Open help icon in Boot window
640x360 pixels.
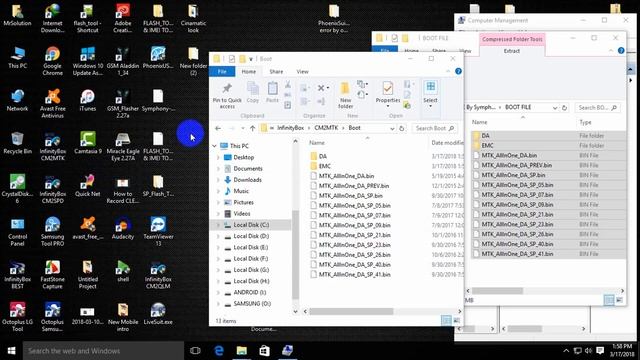(x=458, y=71)
